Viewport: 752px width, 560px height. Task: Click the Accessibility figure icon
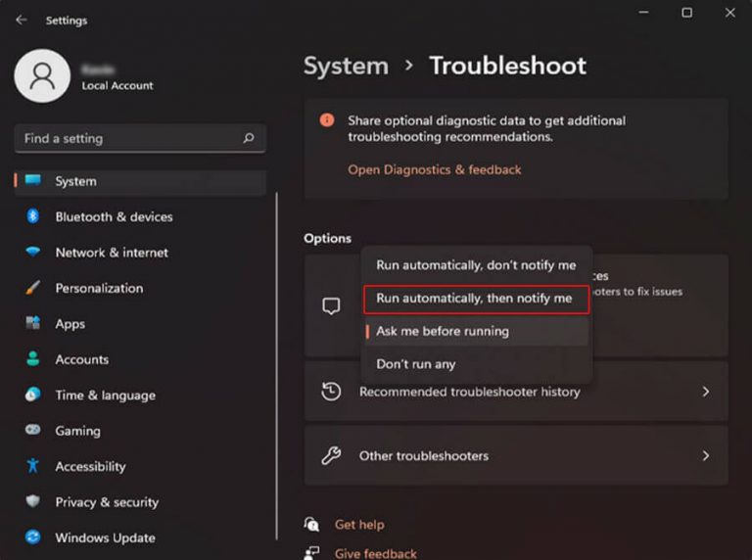[32, 466]
